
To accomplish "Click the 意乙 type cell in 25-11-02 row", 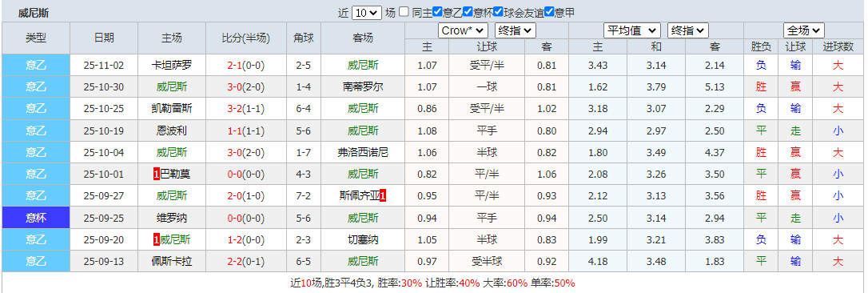I will [x=36, y=66].
